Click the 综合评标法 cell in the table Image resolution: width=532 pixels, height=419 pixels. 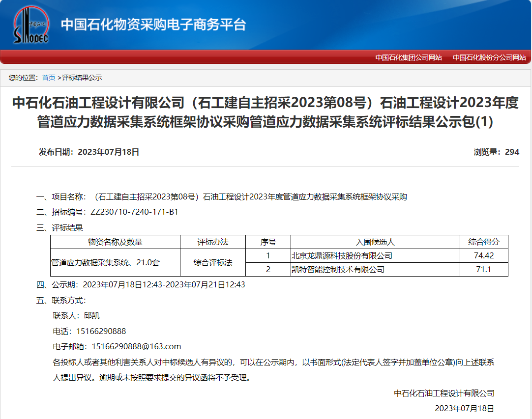pos(214,262)
